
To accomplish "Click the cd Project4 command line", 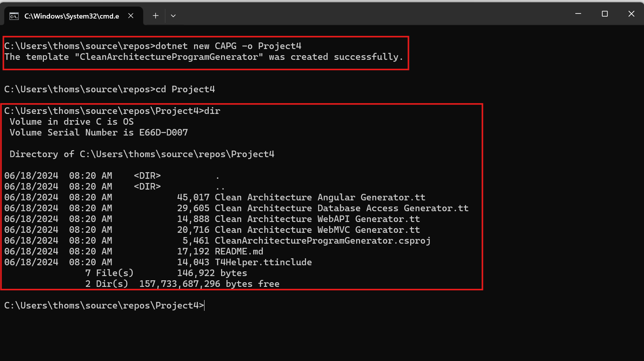I will point(110,89).
